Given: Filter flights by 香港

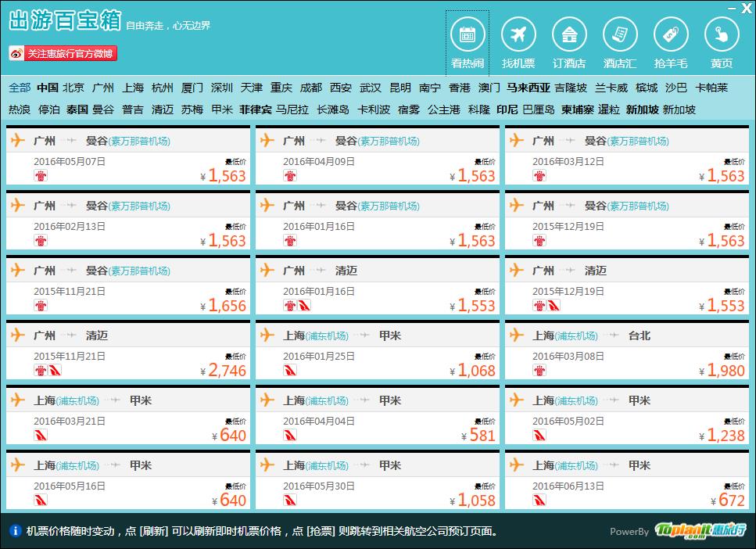Looking at the screenshot, I should pyautogui.click(x=460, y=88).
